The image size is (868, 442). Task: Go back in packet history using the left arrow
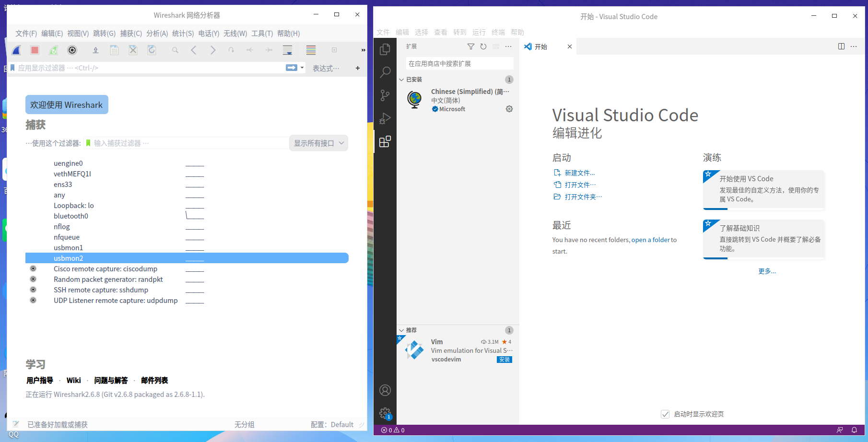(194, 50)
